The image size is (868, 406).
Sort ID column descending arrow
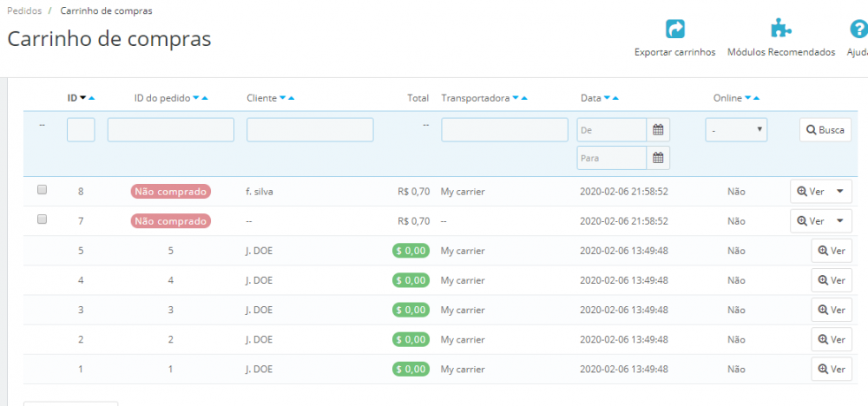83,98
